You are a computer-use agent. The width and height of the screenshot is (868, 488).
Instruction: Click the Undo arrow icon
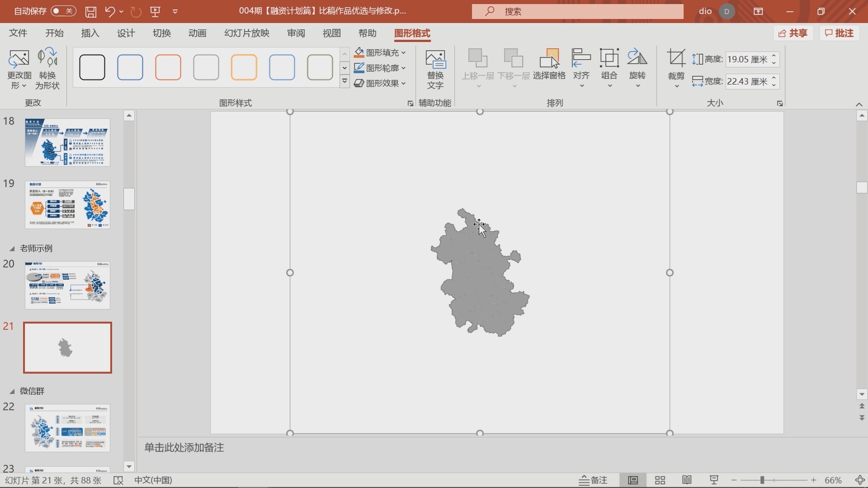110,12
